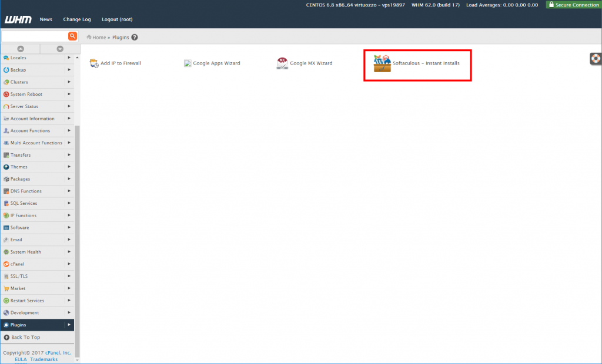Screen dimensions: 602x364
Task: Click the expand-all down arrow icon
Action: coord(60,49)
